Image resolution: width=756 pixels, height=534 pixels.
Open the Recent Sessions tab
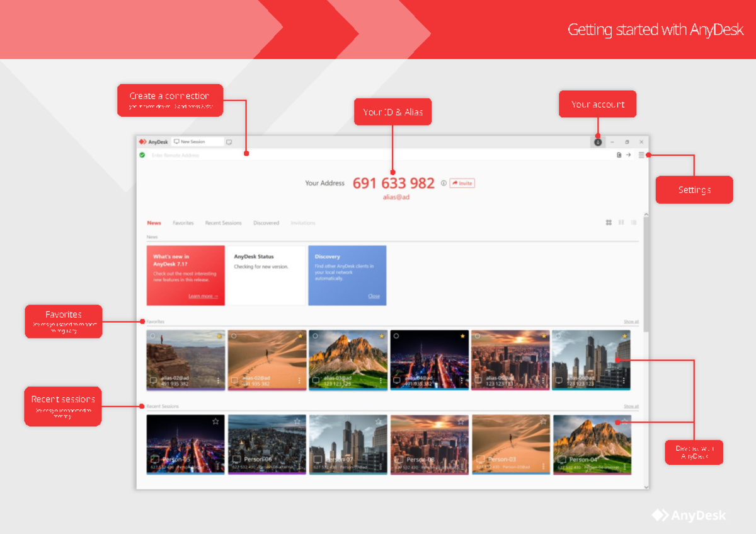[223, 223]
